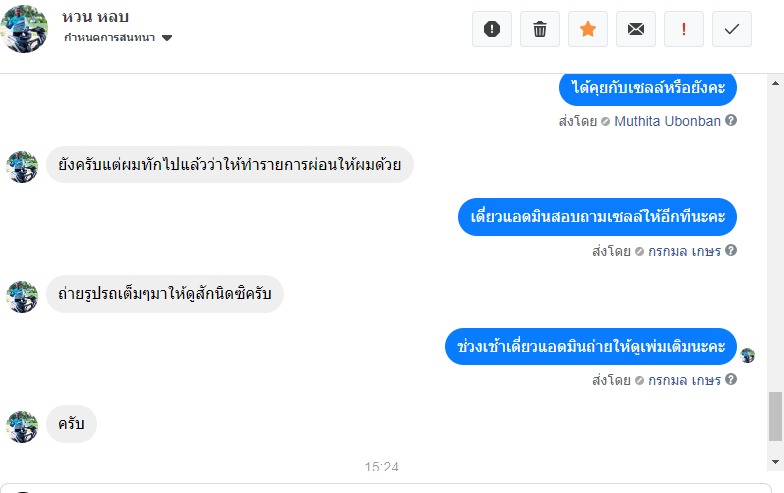Click the first กรกมล เกษร sender link
The width and height of the screenshot is (784, 493).
pyautogui.click(x=684, y=250)
